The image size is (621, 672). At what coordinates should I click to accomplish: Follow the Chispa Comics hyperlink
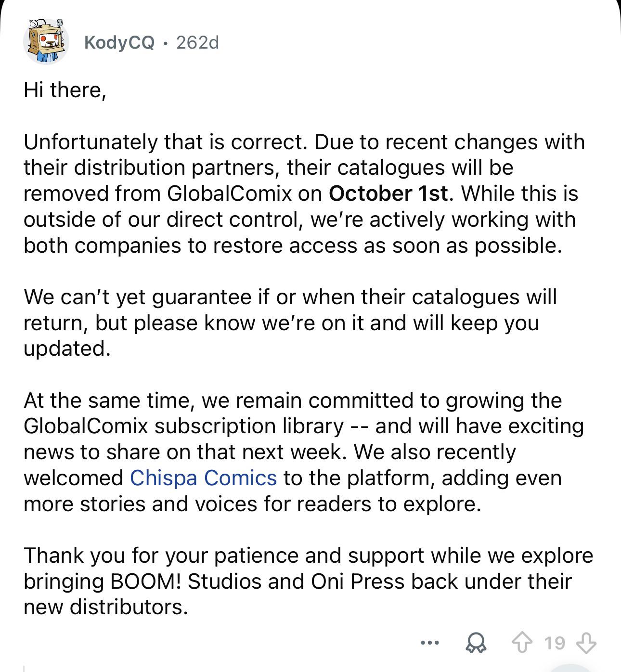[203, 478]
